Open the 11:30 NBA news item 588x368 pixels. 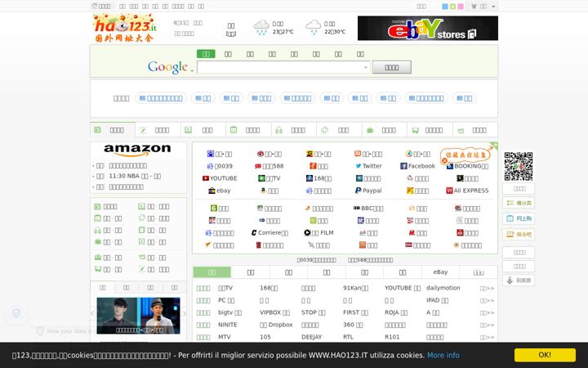pyautogui.click(x=135, y=176)
